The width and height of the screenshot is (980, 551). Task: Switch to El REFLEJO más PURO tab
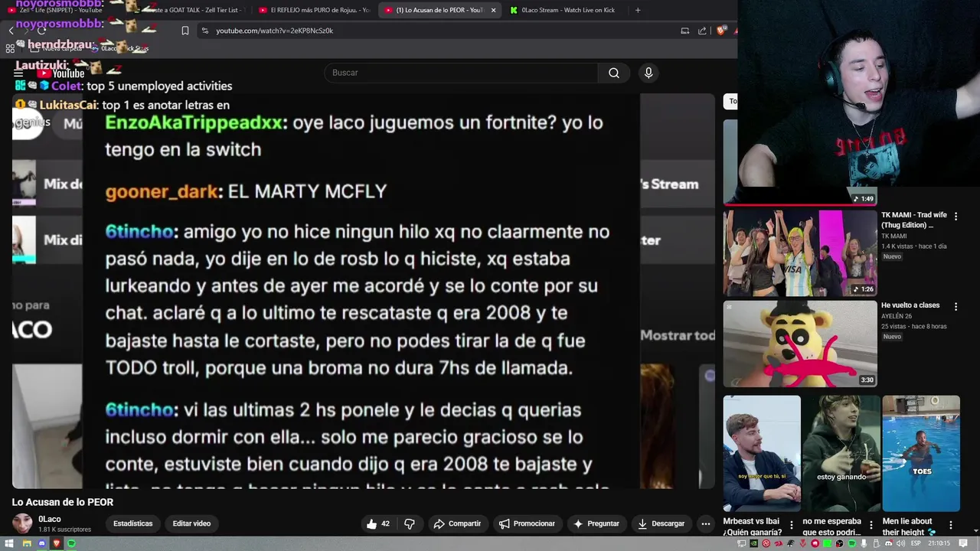(314, 10)
